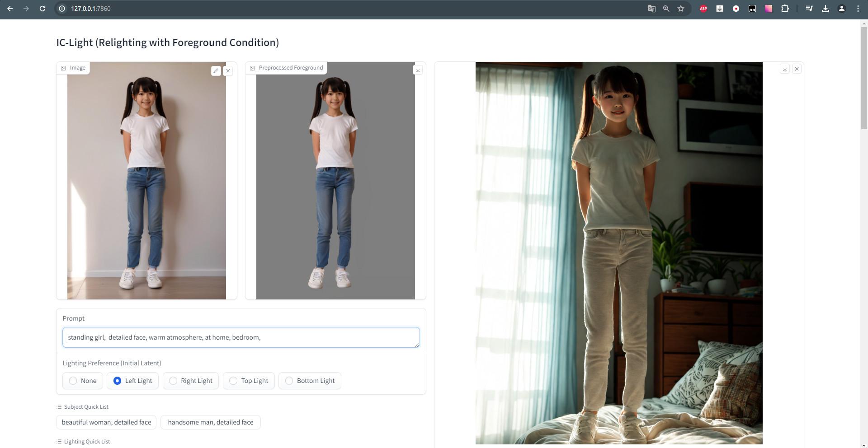
Task: Open the browser extensions puzzle icon
Action: tap(785, 9)
